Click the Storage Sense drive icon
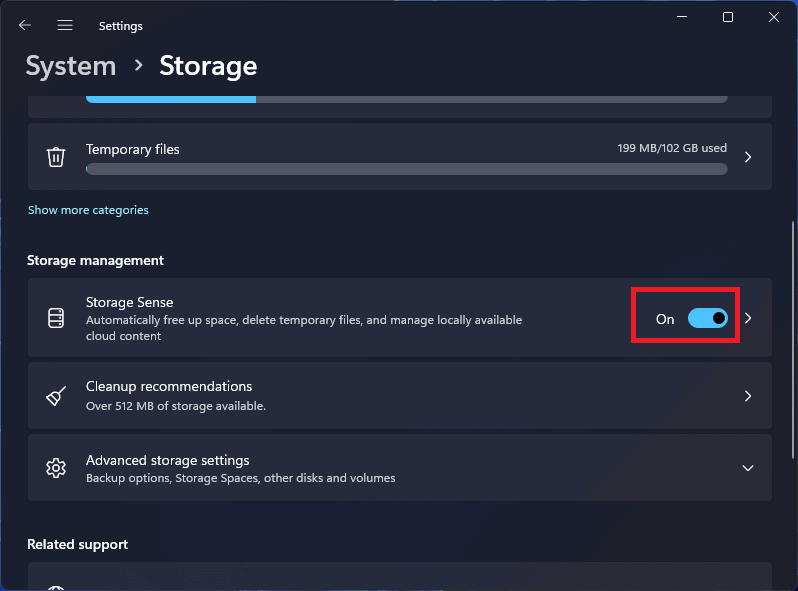Screen dimensions: 798x591 point(56,318)
